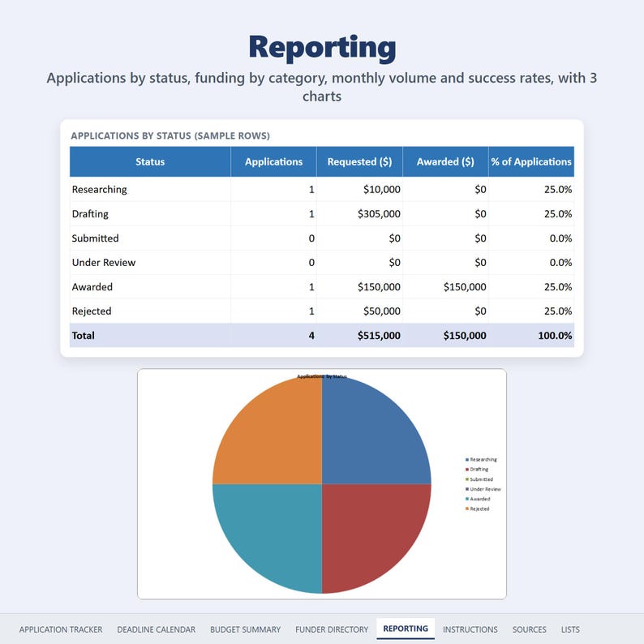Click the blue Researching pie slice

pyautogui.click(x=370, y=440)
